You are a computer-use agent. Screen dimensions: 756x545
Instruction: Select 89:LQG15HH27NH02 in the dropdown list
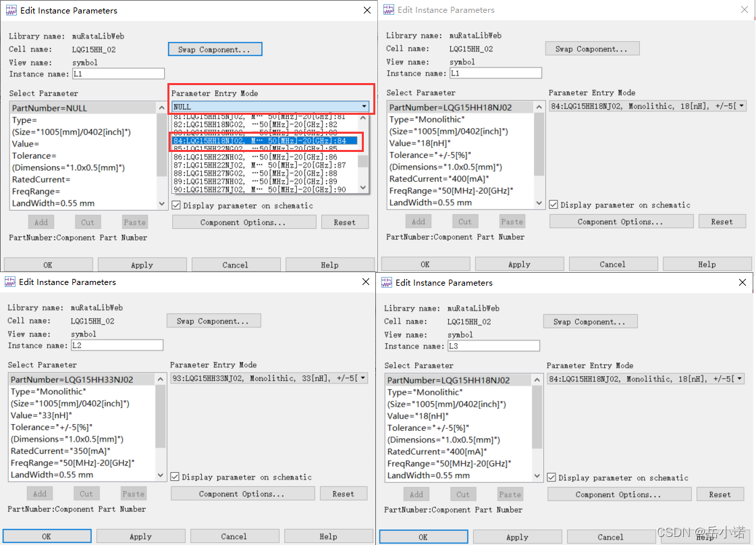click(x=264, y=182)
